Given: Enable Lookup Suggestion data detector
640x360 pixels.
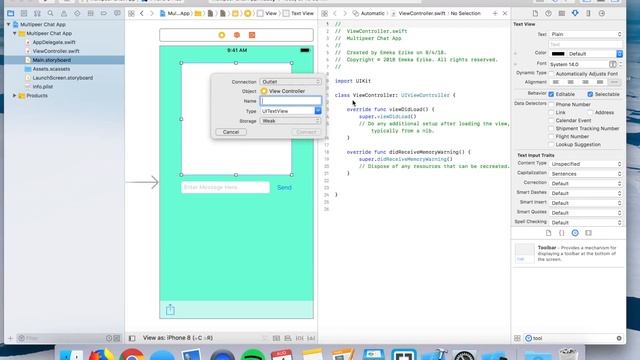Looking at the screenshot, I should 551,144.
